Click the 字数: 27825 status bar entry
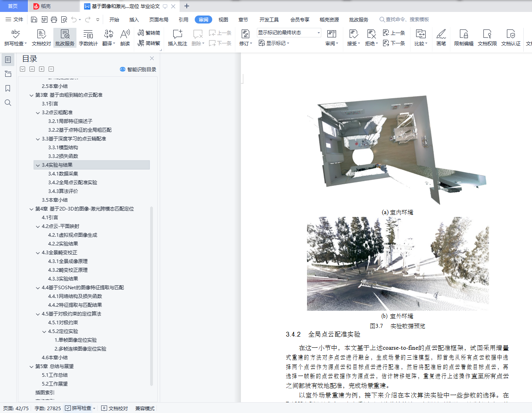The image size is (532, 413). pyautogui.click(x=48, y=408)
